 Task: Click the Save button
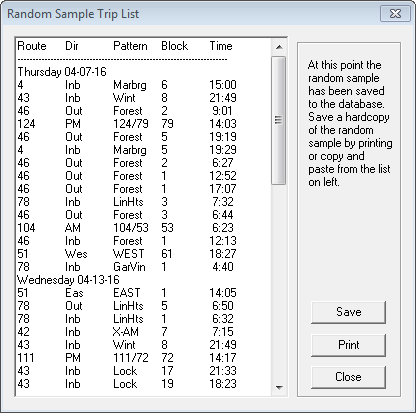pyautogui.click(x=348, y=312)
